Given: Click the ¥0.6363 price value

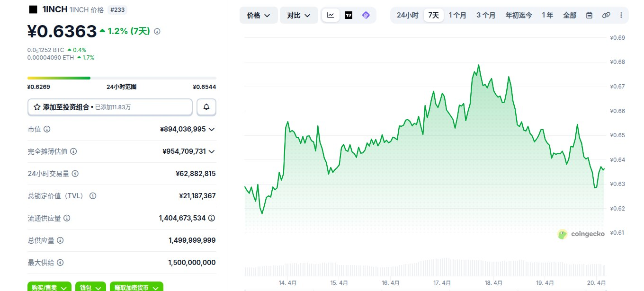Looking at the screenshot, I should pyautogui.click(x=62, y=31).
